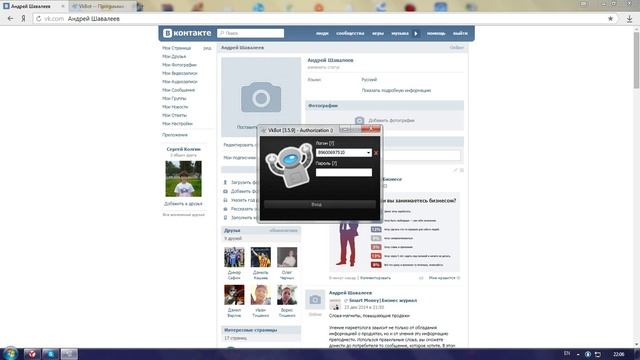Image resolution: width=640 pixels, height=360 pixels.
Task: Click 'Мне нравится' on the poll post
Action: pos(444,278)
